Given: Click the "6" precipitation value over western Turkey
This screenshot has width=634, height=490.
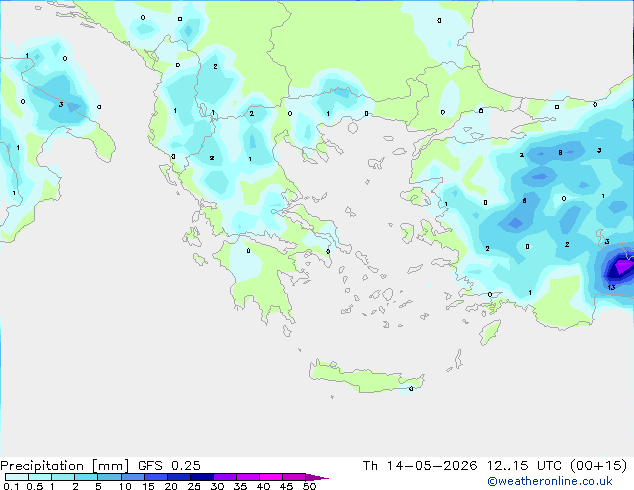Looking at the screenshot, I should click(x=524, y=201).
